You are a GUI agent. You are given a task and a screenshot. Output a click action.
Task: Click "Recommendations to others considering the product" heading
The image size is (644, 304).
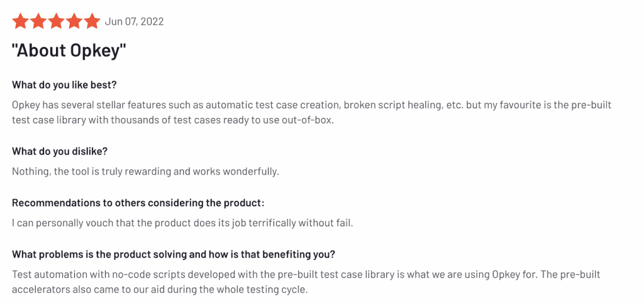(138, 203)
